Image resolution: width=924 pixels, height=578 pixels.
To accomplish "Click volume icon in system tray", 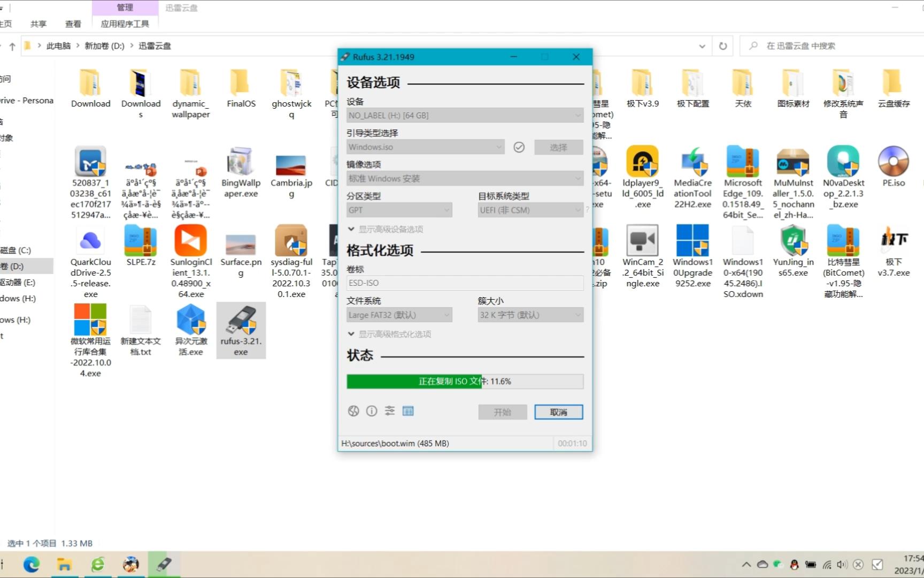I will (842, 565).
